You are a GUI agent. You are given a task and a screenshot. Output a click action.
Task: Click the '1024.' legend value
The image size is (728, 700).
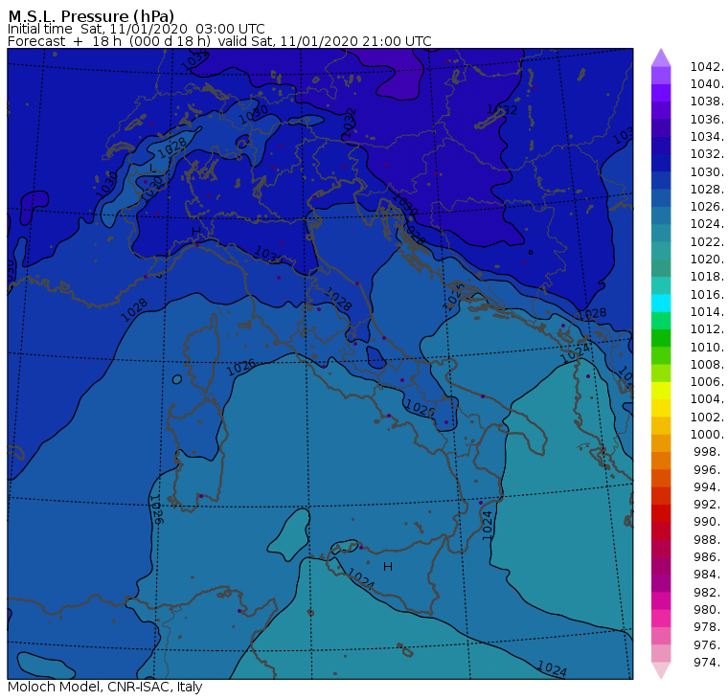[707, 224]
